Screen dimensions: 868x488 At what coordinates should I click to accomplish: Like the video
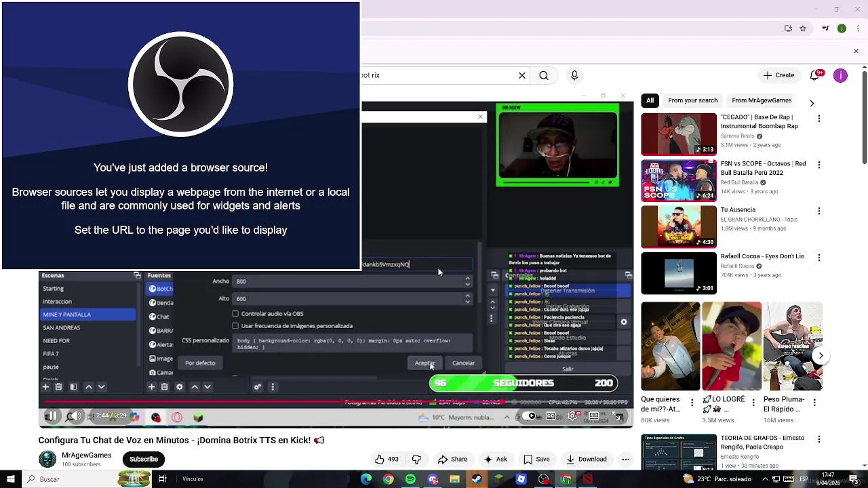(387, 460)
